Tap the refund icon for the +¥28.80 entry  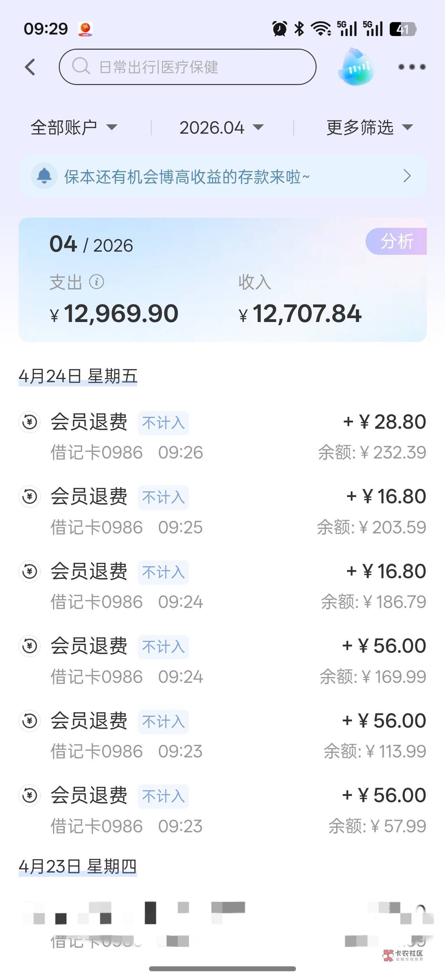[30, 422]
